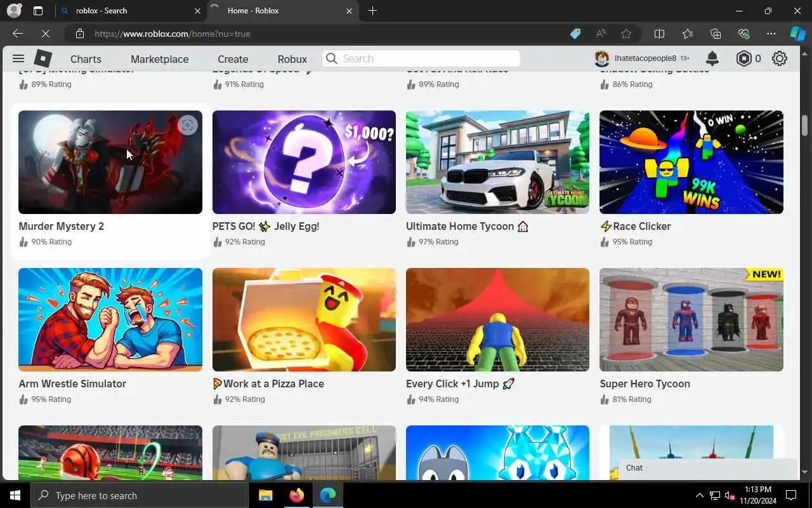Go back with the browser back arrow
The height and width of the screenshot is (508, 812).
pyautogui.click(x=17, y=34)
